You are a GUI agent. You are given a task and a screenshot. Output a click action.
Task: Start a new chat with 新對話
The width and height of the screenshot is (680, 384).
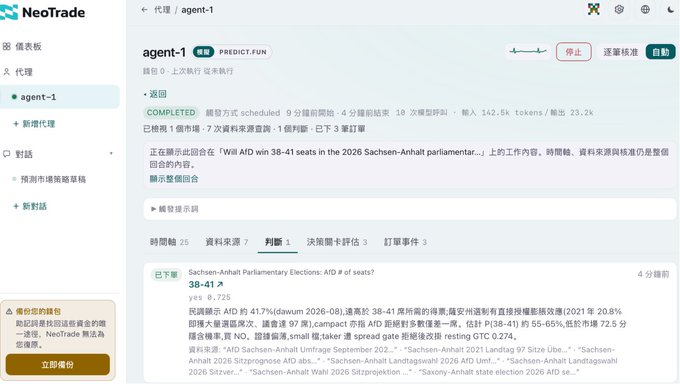(30, 206)
